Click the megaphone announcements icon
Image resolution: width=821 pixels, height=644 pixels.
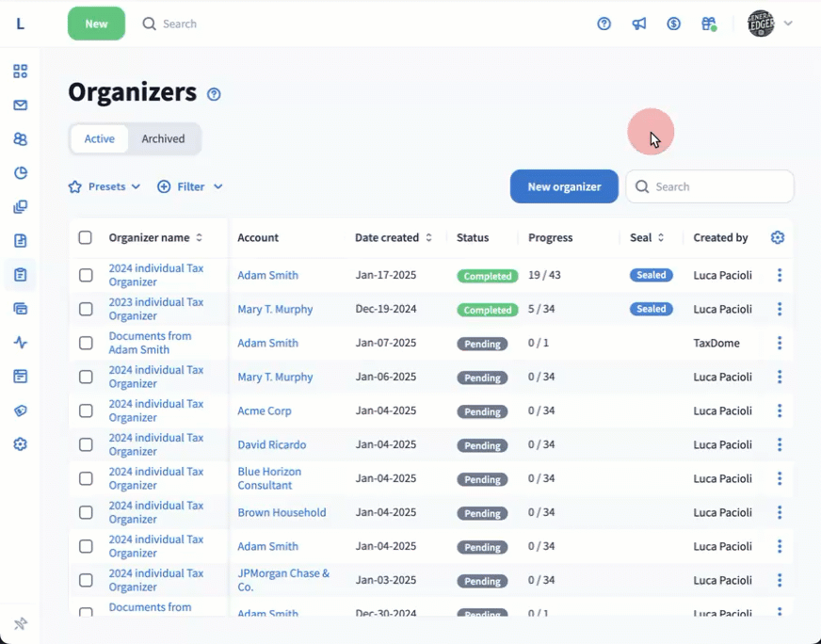639,24
